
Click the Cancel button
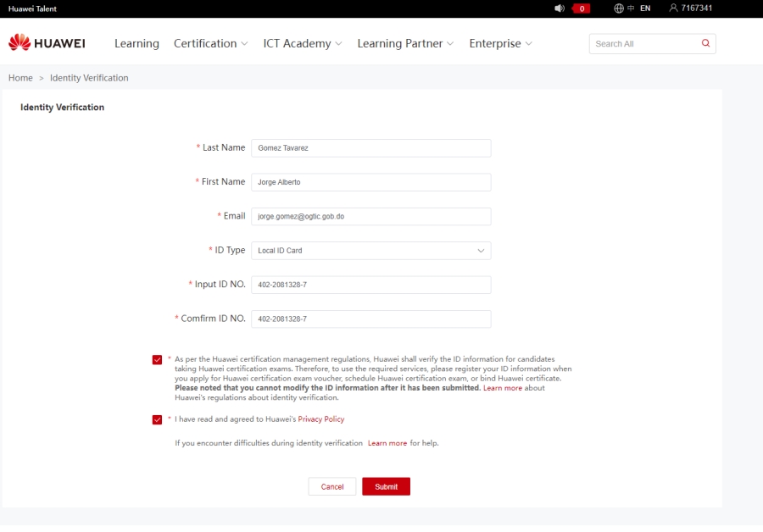click(x=332, y=486)
